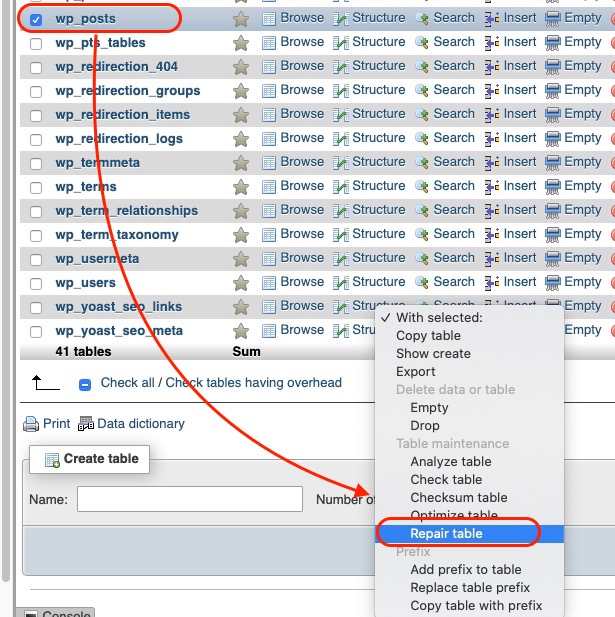Click Structure icon in wp_redirection_logs row
The height and width of the screenshot is (617, 615).
(x=341, y=139)
